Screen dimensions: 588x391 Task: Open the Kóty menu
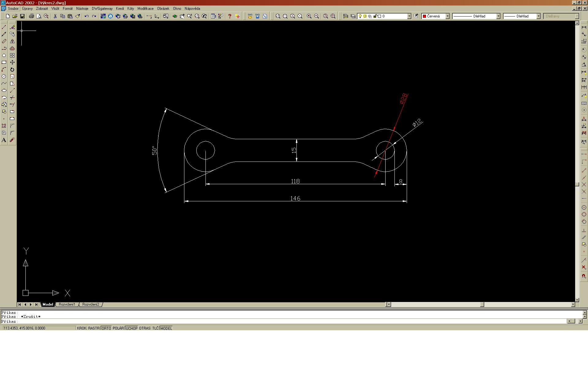coord(131,9)
